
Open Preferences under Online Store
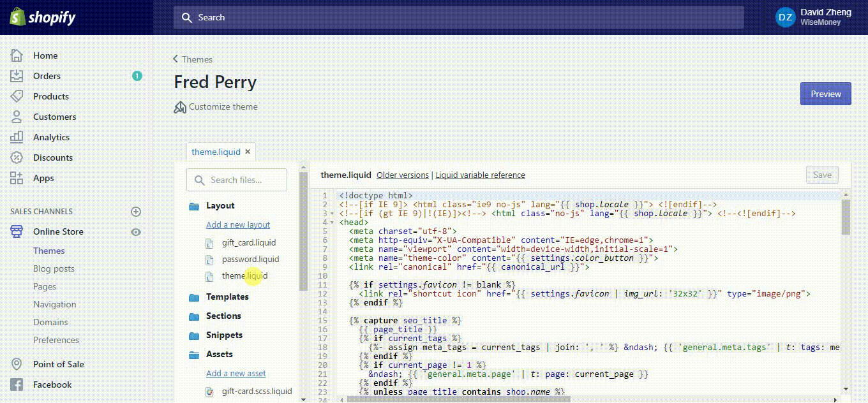point(56,340)
